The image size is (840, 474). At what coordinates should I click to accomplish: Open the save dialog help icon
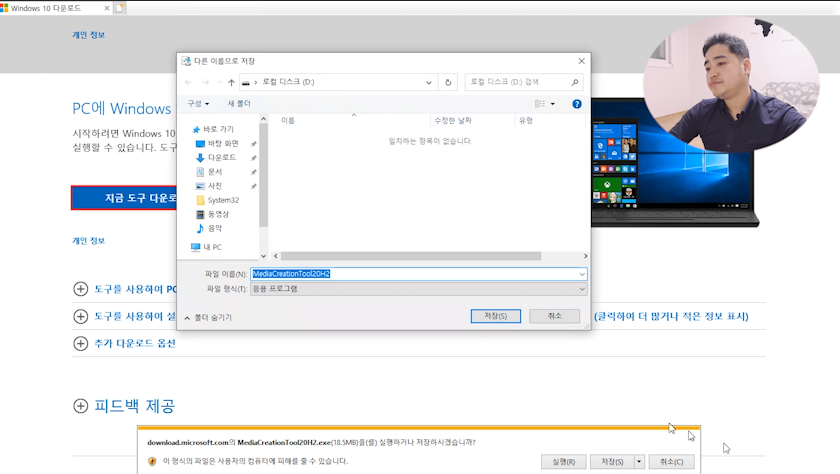(577, 104)
